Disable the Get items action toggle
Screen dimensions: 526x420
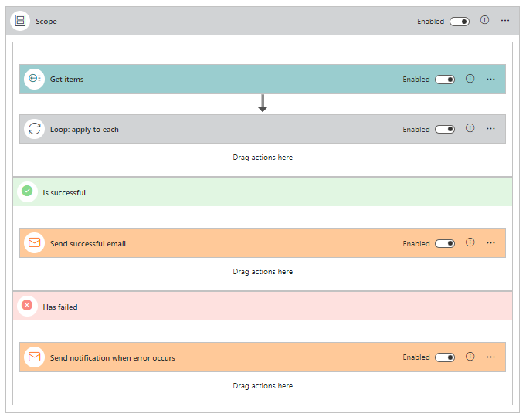pos(445,80)
